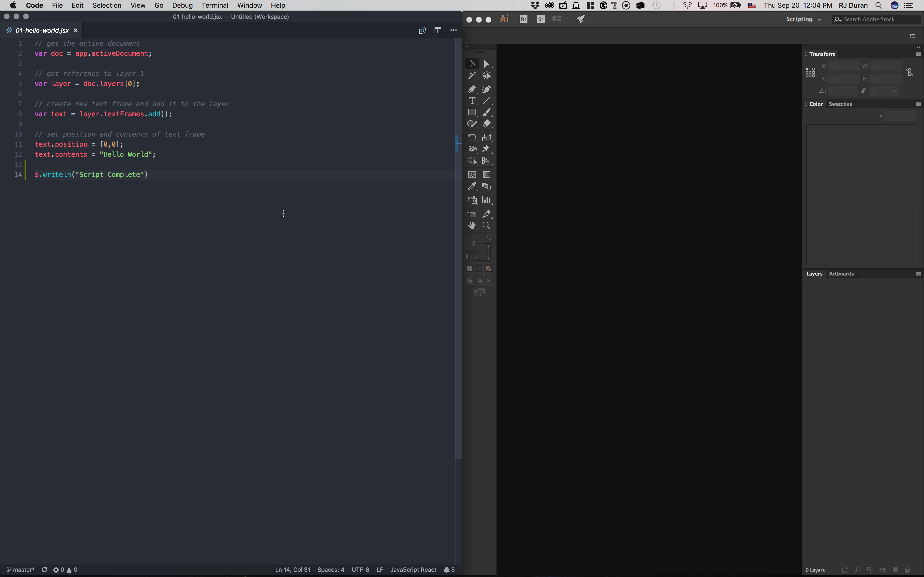The height and width of the screenshot is (577, 924).
Task: Click the Split Editor icon in VS Code
Action: point(437,30)
